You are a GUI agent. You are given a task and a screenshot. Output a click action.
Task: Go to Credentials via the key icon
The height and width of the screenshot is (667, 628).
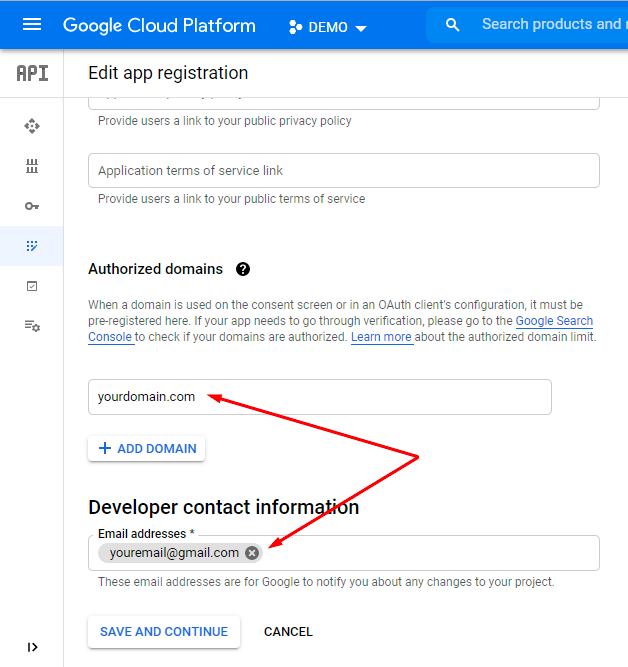tap(32, 206)
